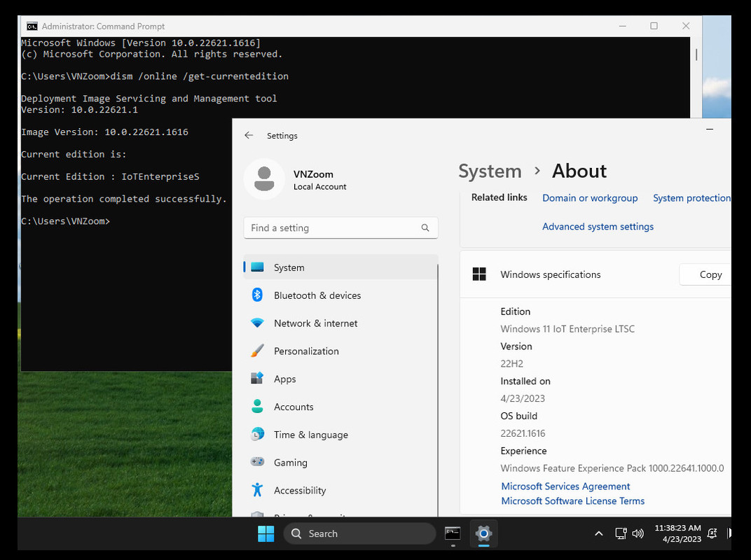This screenshot has height=560, width=751.
Task: Open Advanced system settings link
Action: (598, 226)
